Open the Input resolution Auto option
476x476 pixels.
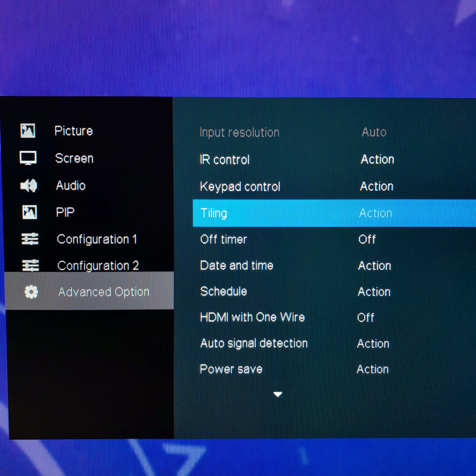(x=374, y=132)
